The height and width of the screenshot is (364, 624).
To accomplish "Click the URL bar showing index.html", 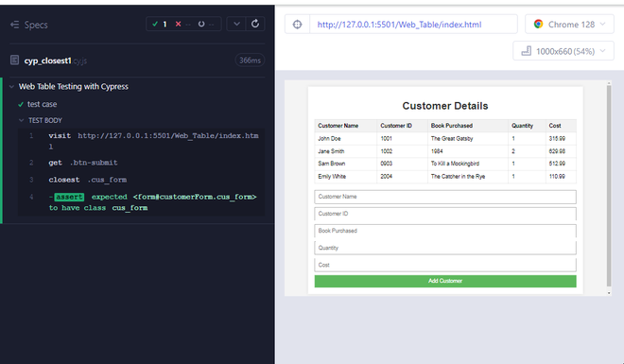I will click(413, 25).
